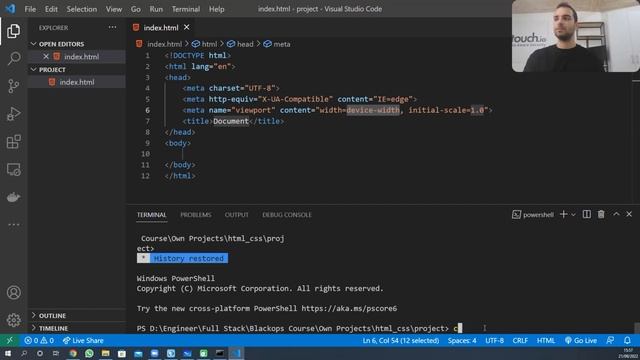Open the Accounts menu icon
Screen dimensions: 640x360
[x=13, y=293]
